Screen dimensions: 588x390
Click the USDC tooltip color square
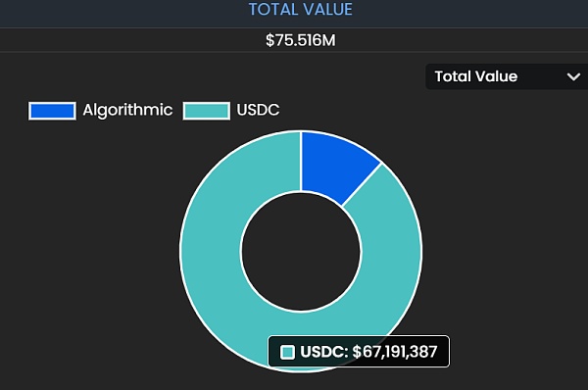287,352
